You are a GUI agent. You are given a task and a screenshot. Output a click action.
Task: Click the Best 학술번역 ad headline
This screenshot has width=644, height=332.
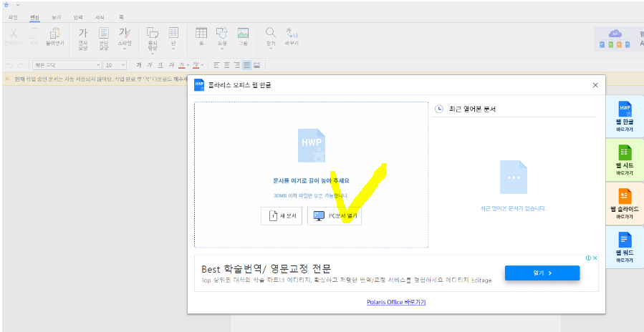tap(266, 269)
